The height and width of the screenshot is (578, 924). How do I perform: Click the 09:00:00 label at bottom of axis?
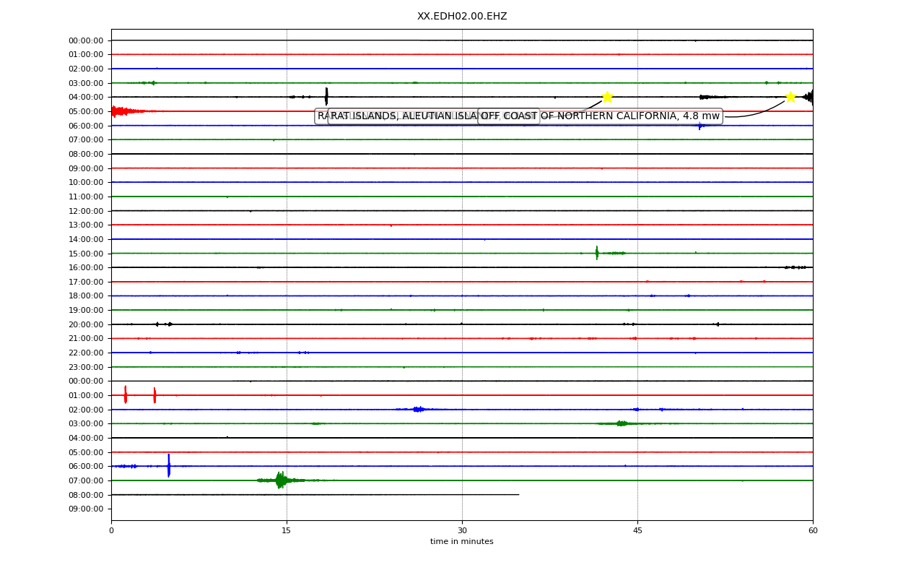(86, 509)
